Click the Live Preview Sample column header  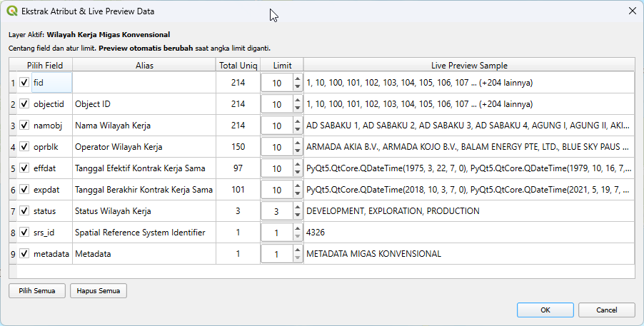(x=468, y=65)
